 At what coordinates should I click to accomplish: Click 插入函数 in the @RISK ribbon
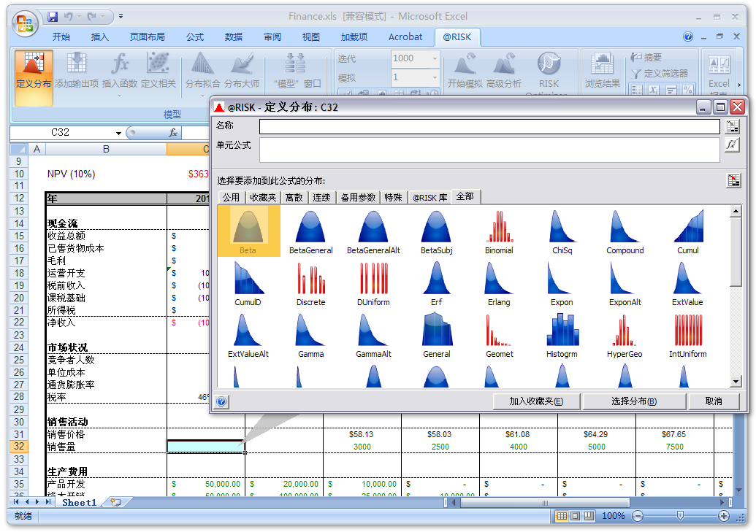coord(120,70)
